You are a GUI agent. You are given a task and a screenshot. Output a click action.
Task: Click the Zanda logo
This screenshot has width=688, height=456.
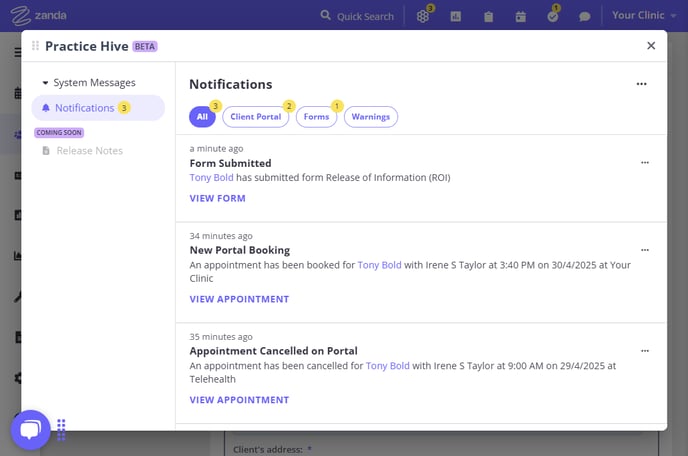tap(38, 15)
